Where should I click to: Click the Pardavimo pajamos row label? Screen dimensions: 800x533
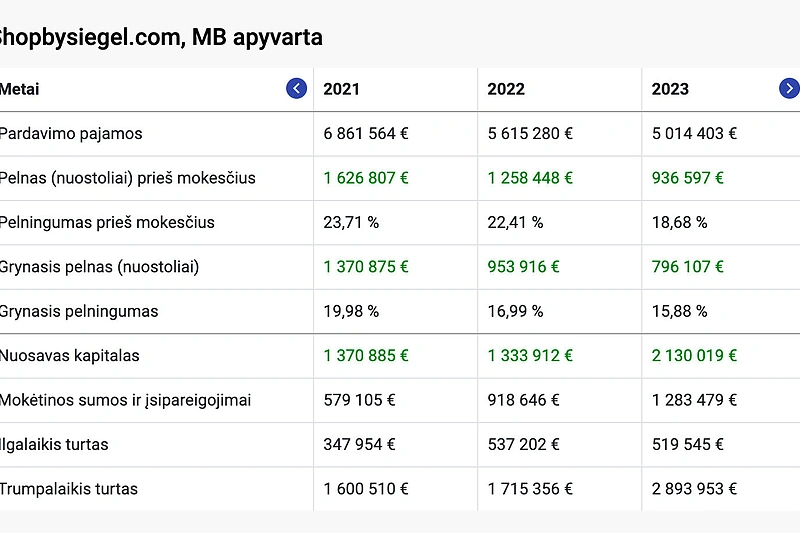click(71, 134)
